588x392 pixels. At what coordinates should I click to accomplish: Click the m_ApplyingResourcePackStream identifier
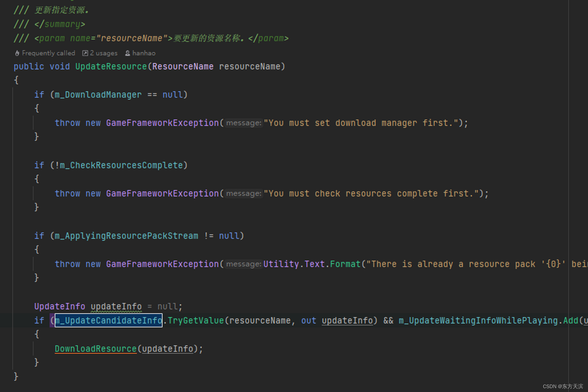[x=126, y=236]
